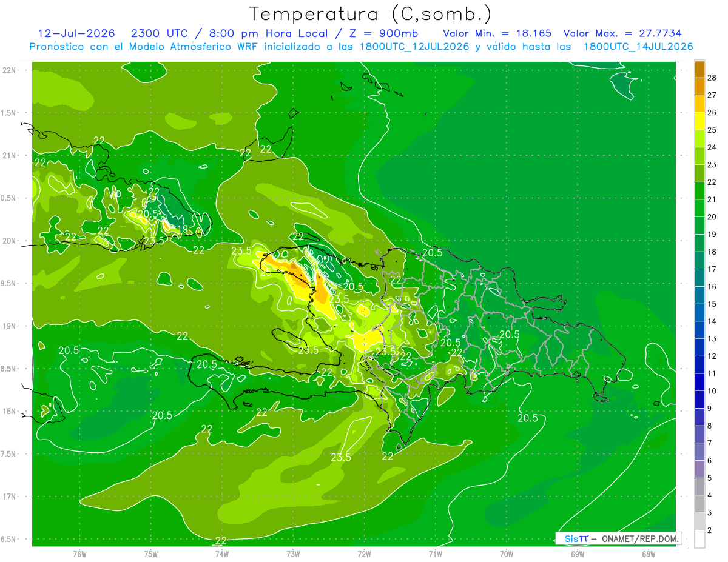This screenshot has width=728, height=562.
Task: Click the 75W longitude axis label
Action: pyautogui.click(x=150, y=554)
